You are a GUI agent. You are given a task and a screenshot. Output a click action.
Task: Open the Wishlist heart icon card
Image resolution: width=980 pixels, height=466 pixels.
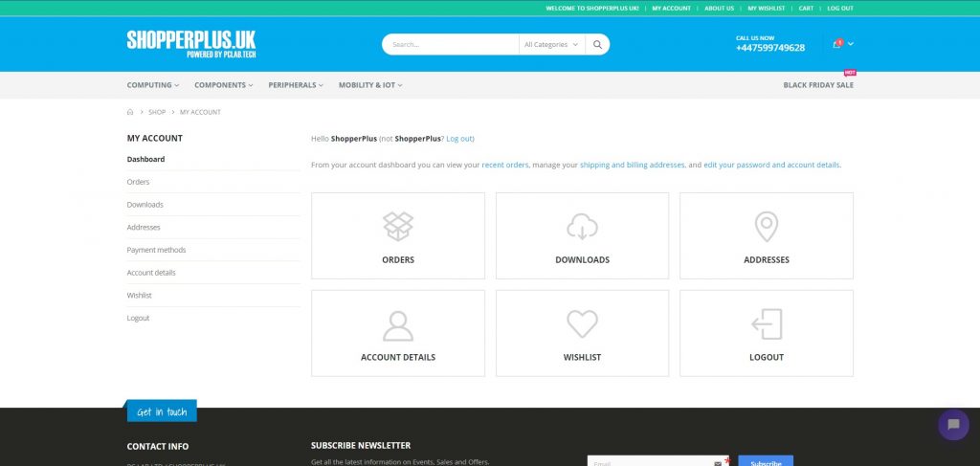click(x=582, y=333)
